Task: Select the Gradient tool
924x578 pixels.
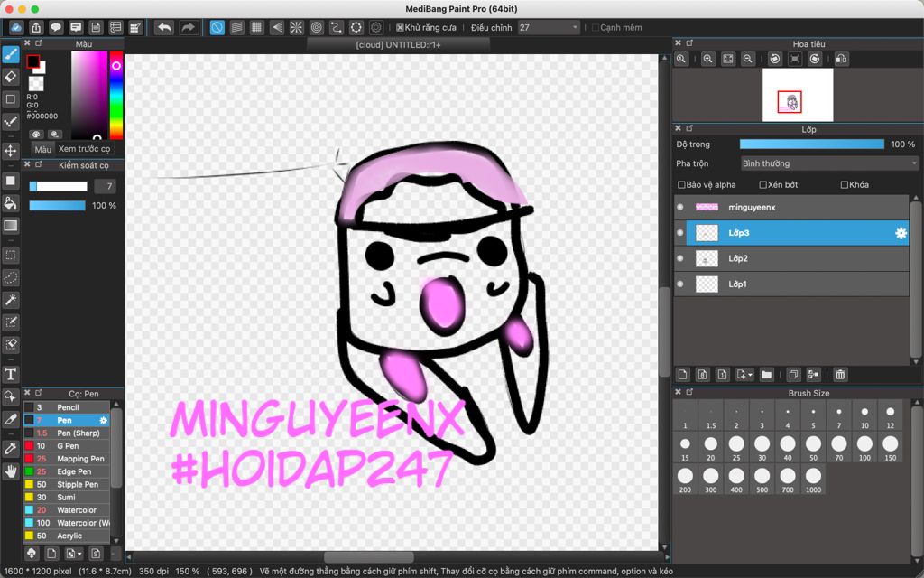Action: [11, 225]
